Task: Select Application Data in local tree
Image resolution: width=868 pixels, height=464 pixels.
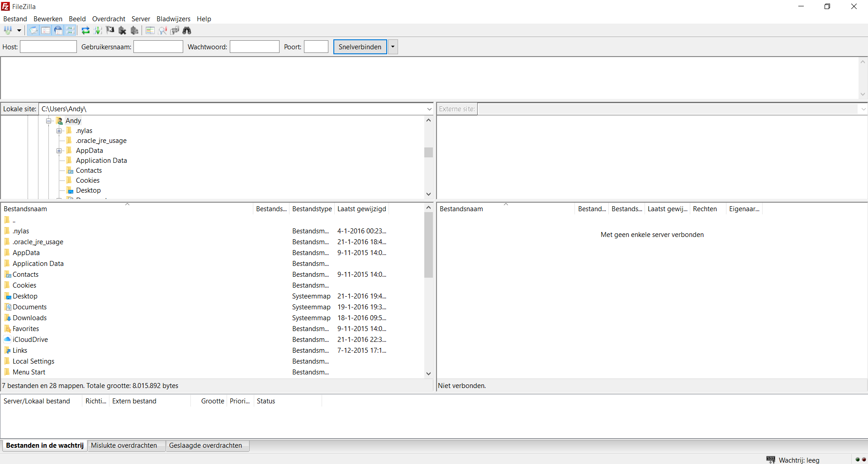Action: 101,161
